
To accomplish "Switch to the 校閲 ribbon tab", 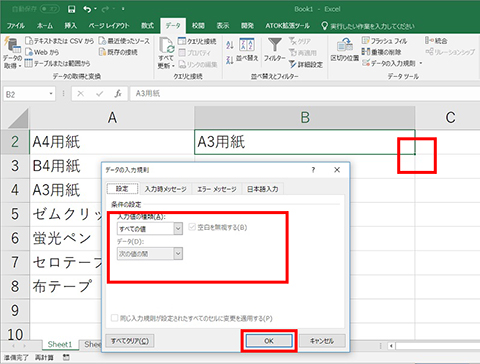I will [198, 26].
